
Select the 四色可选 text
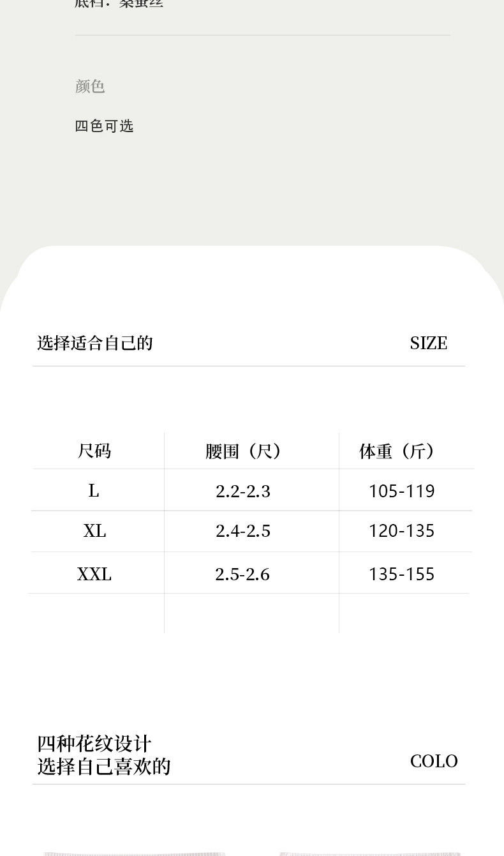click(104, 126)
